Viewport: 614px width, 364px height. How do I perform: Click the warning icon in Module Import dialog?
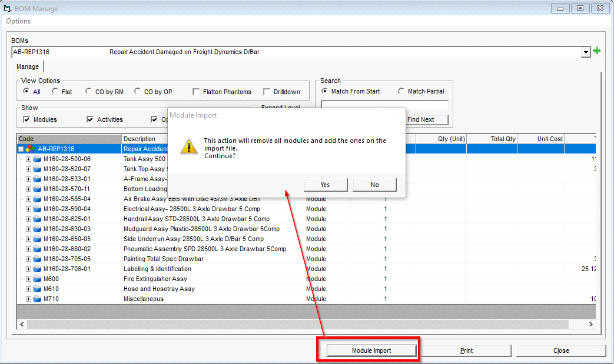click(187, 147)
